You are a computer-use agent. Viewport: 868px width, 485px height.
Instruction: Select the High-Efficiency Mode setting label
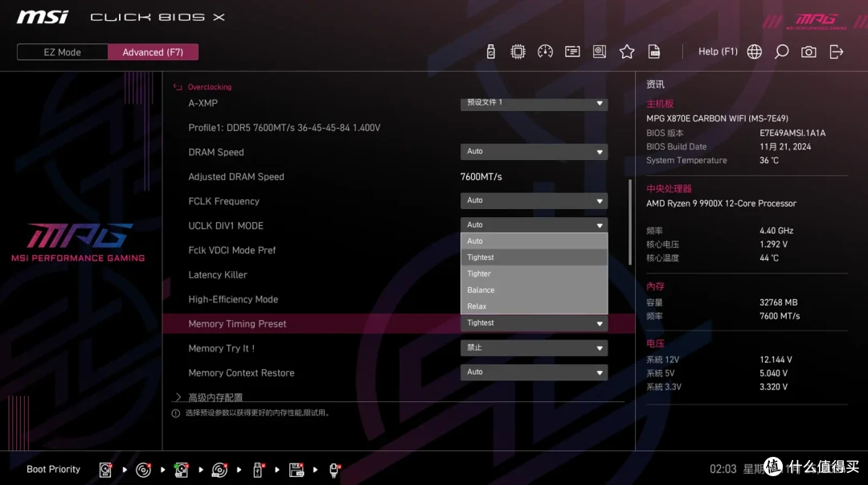[233, 299]
